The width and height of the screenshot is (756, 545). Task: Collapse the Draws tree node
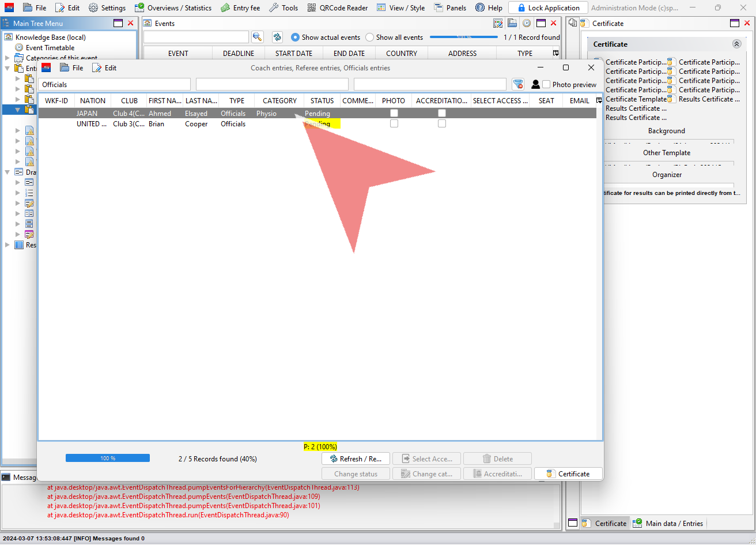(x=7, y=172)
